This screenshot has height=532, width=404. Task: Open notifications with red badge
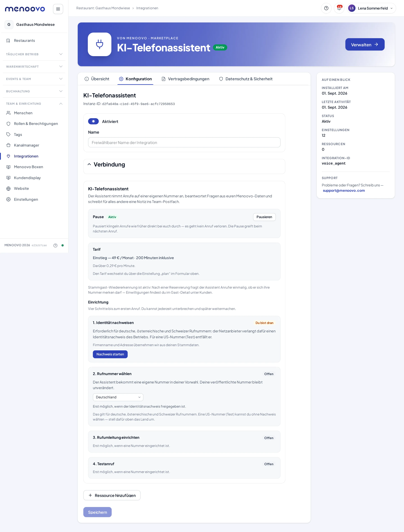pos(339,8)
